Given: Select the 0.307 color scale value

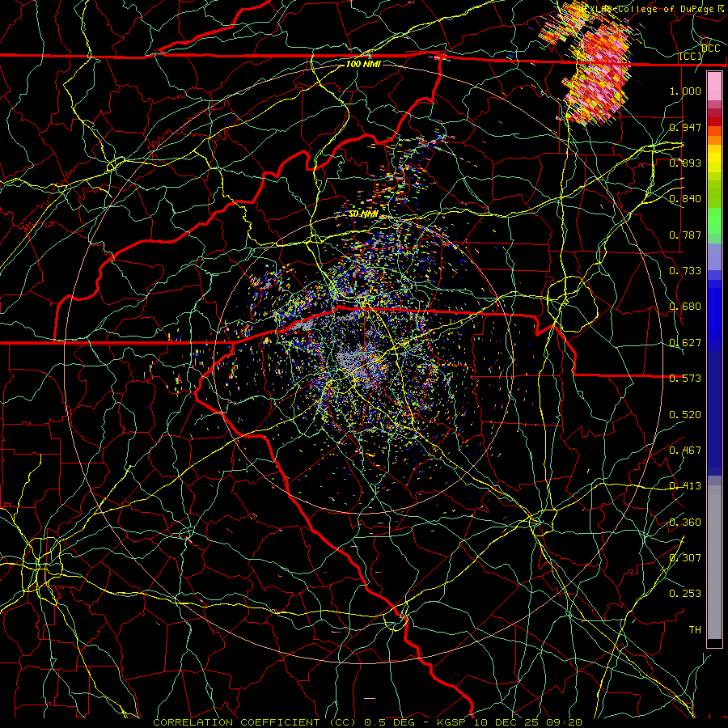Looking at the screenshot, I should [685, 558].
